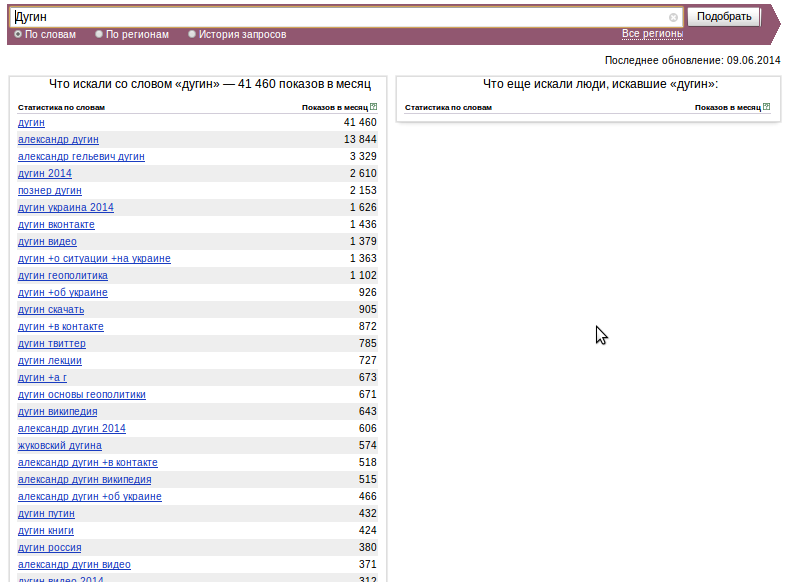Image resolution: width=795 pixels, height=582 pixels.
Task: Open the 'дугин лекции' link
Action: 50,360
